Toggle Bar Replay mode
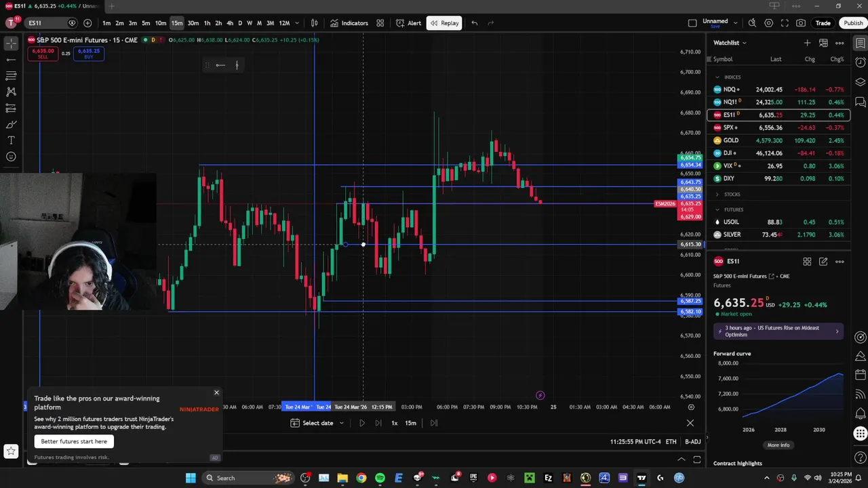 [444, 23]
